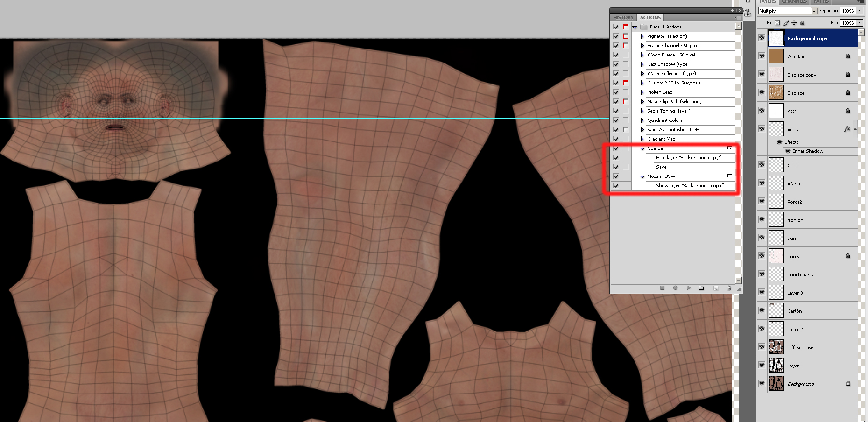Screen dimensions: 868x422
Task: Collapse the veins layer effects list
Action: 855,129
